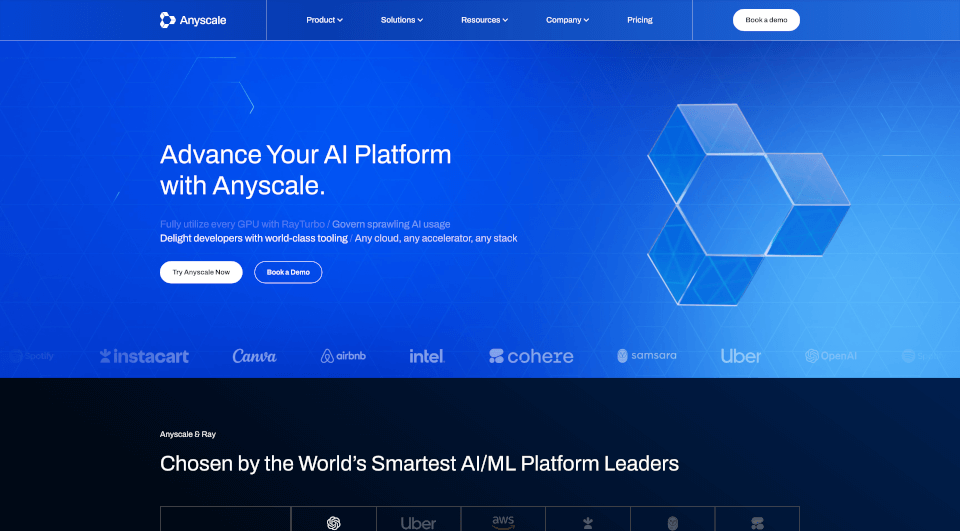Open the Company dropdown menu
Viewport: 960px width, 531px height.
click(x=568, y=20)
